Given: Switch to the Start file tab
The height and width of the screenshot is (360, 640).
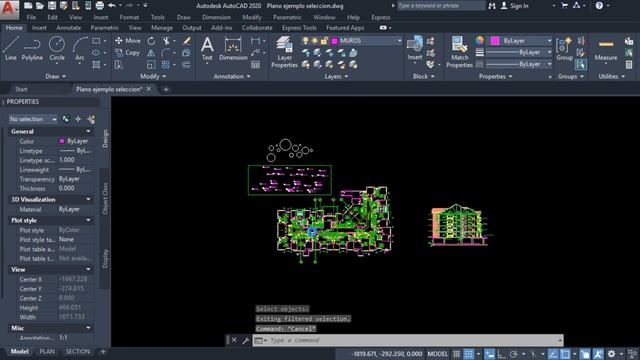Looking at the screenshot, I should click(21, 89).
